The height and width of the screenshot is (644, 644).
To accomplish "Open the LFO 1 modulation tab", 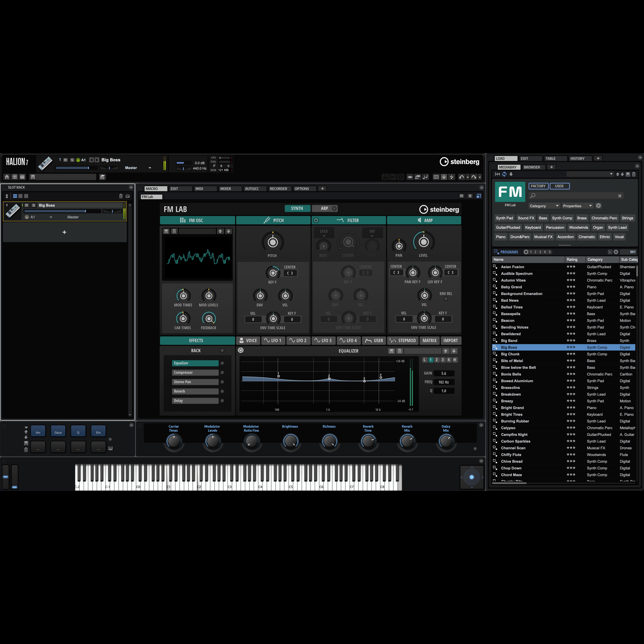I will (x=273, y=341).
